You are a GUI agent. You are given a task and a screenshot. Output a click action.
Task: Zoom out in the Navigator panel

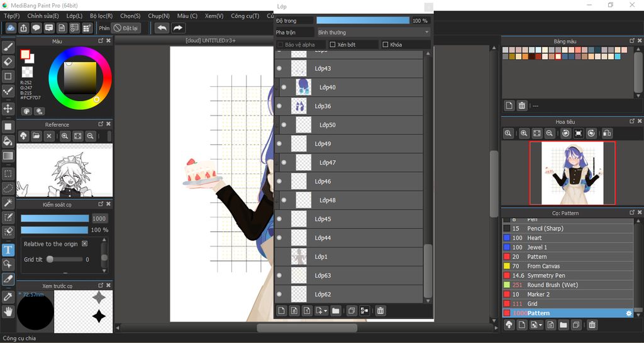[x=549, y=133]
